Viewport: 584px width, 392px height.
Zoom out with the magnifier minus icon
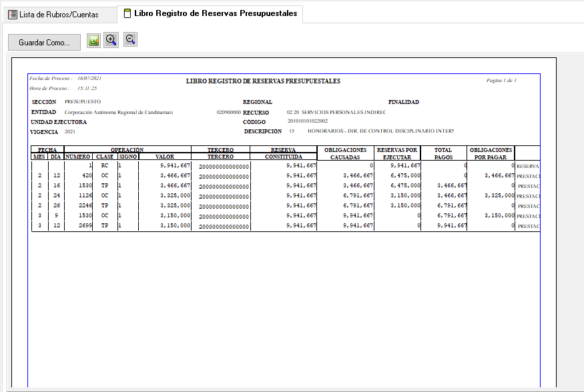pos(130,40)
